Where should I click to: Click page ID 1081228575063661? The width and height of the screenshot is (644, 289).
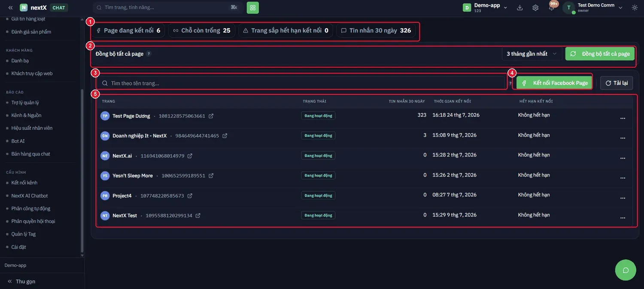[x=182, y=116]
